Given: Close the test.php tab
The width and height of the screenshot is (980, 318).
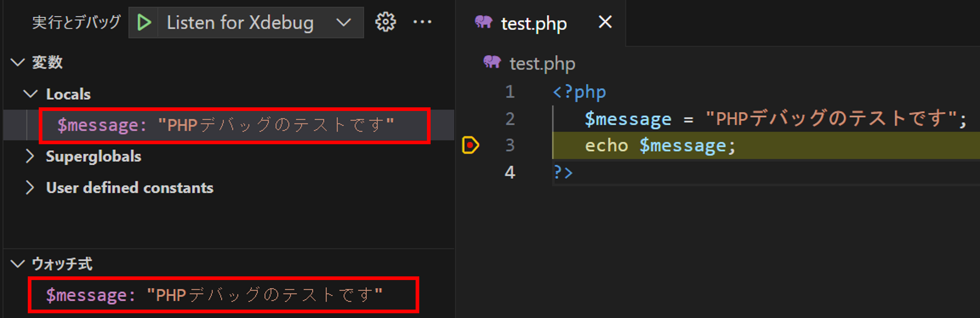Looking at the screenshot, I should (x=605, y=22).
